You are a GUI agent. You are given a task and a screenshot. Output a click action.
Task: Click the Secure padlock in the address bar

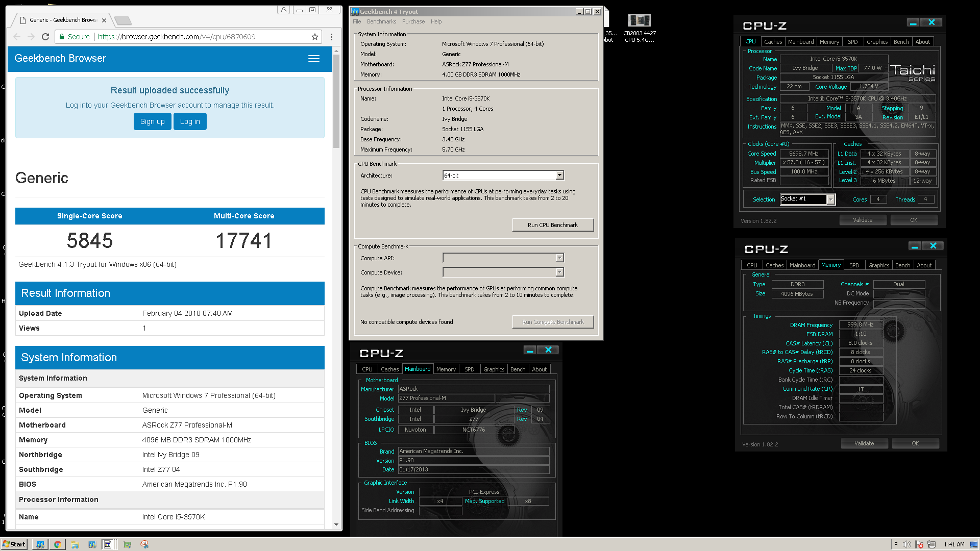pos(62,37)
